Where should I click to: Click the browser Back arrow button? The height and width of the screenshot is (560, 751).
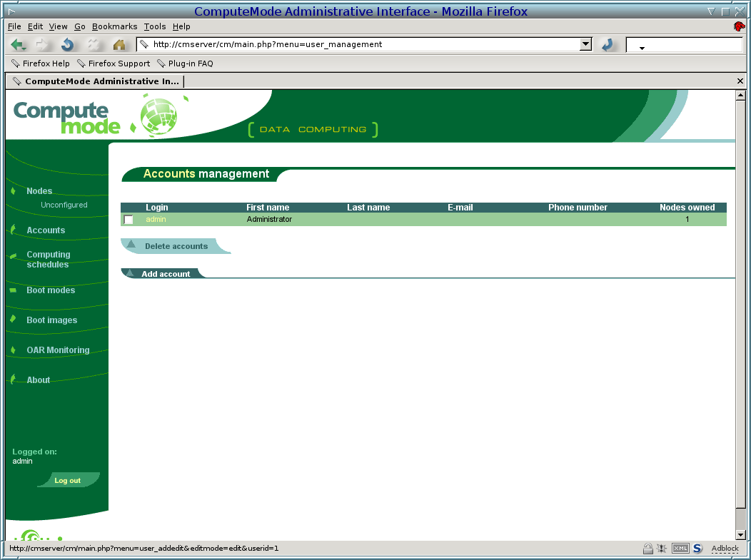[x=18, y=45]
